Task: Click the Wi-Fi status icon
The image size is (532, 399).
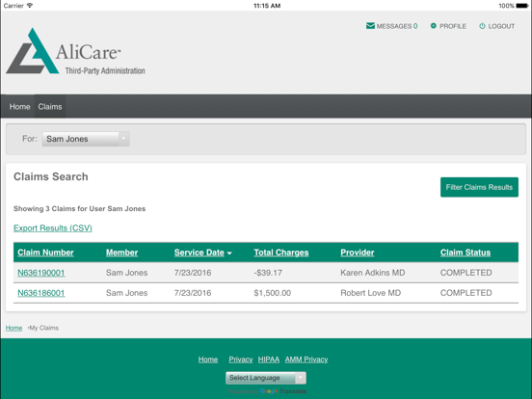Action: 30,6
